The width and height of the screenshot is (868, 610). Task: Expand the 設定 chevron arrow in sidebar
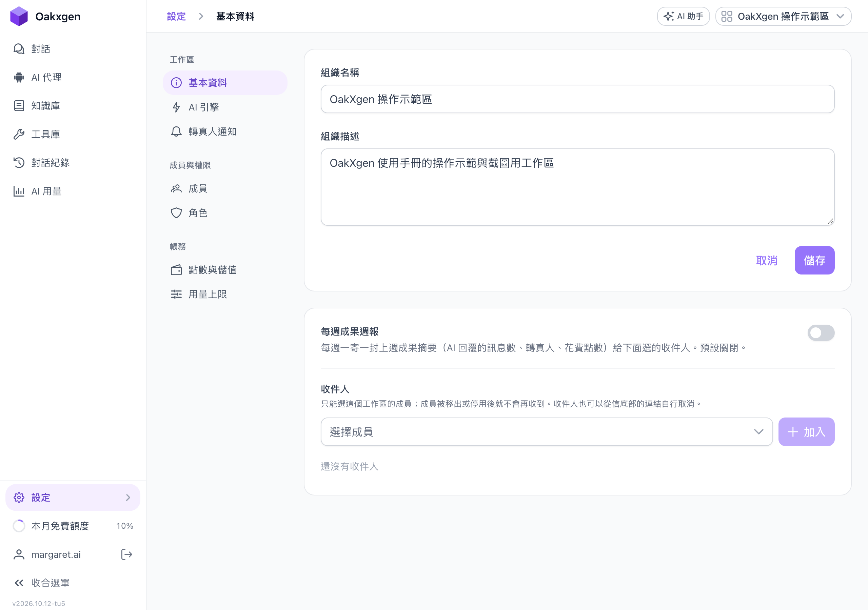(128, 497)
